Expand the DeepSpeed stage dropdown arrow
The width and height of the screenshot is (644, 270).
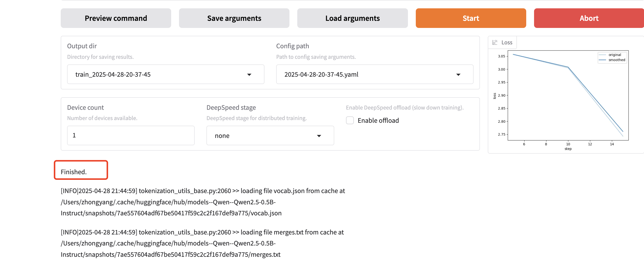click(319, 136)
